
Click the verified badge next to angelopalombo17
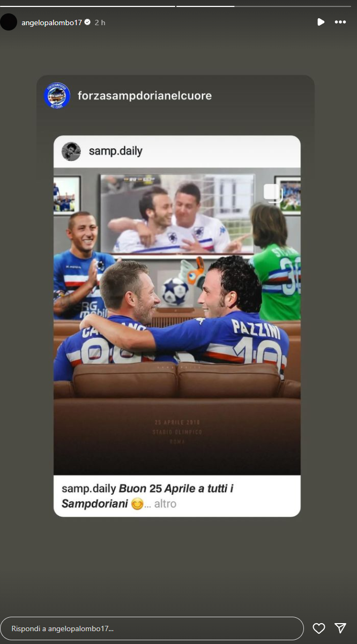[x=87, y=22]
